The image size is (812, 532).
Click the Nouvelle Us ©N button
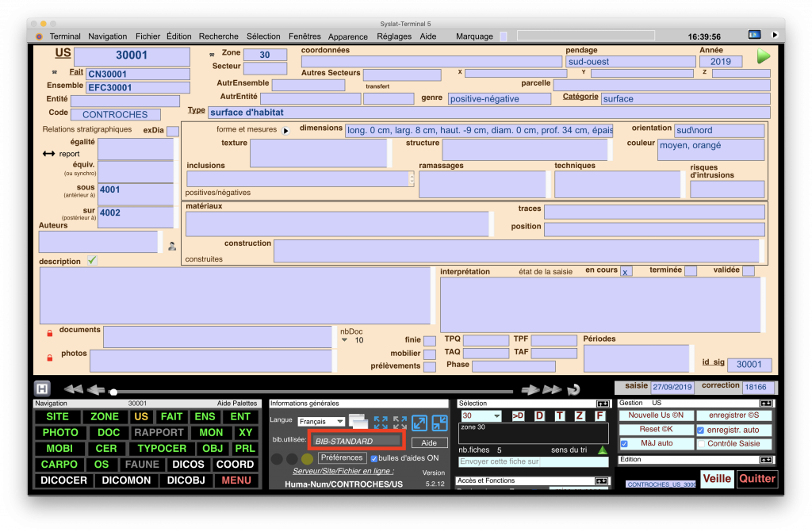(x=656, y=415)
